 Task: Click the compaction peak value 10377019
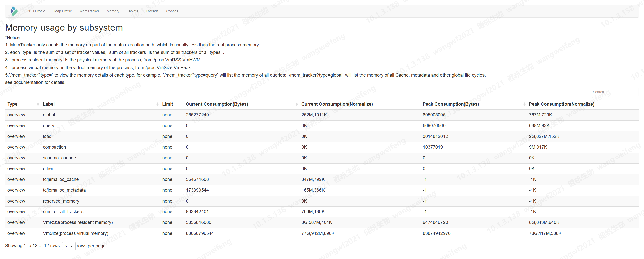point(433,147)
